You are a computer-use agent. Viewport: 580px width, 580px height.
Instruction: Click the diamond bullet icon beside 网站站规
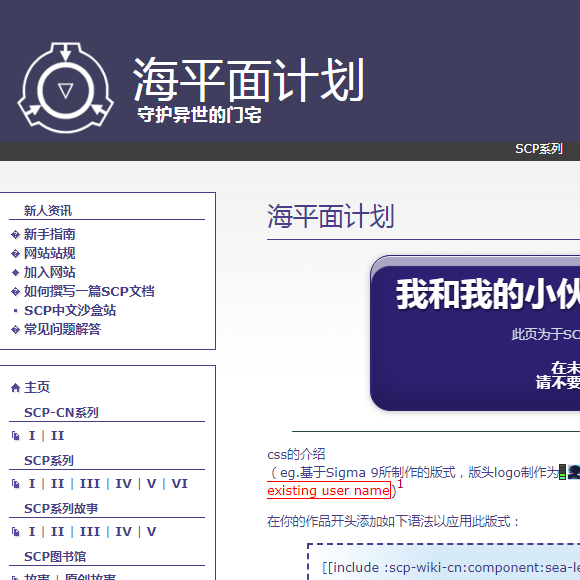coord(15,254)
